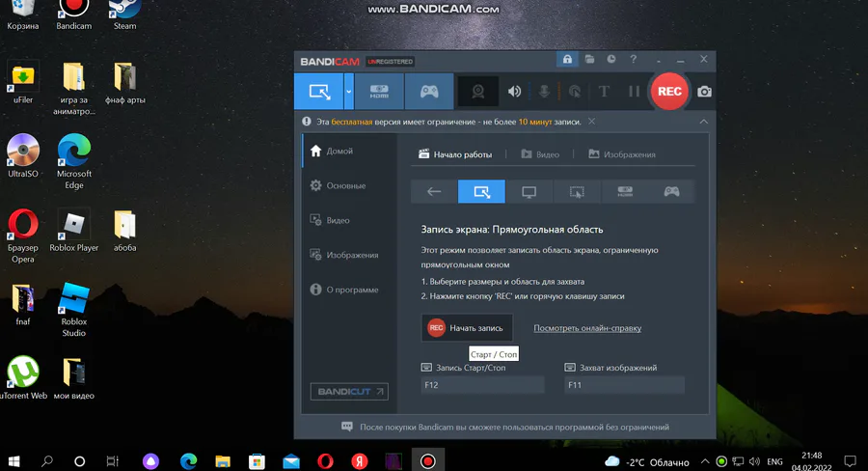This screenshot has height=471, width=868.
Task: Open Yandex browser from taskbar
Action: [x=360, y=461]
